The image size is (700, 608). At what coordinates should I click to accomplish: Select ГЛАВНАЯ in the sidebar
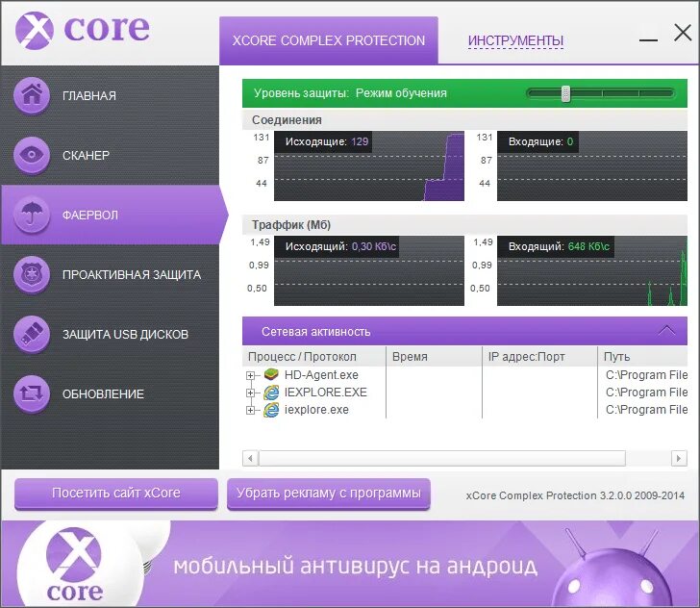[88, 95]
